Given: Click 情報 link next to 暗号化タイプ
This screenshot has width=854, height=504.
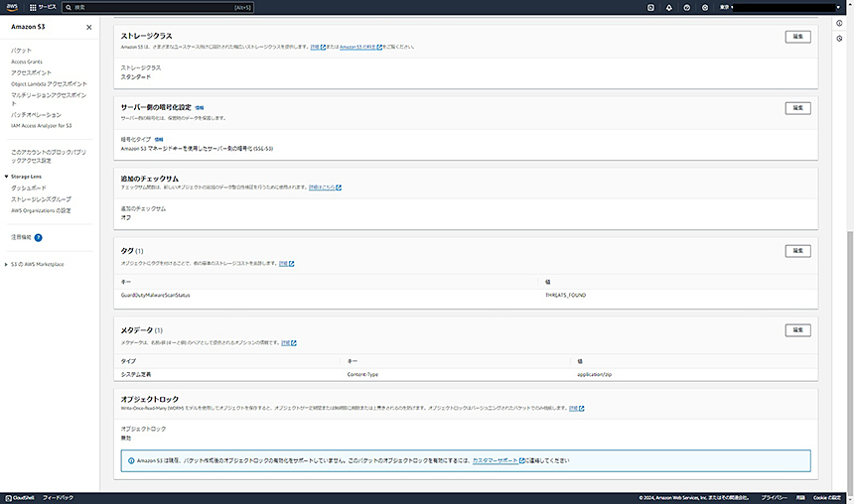Looking at the screenshot, I should 159,139.
